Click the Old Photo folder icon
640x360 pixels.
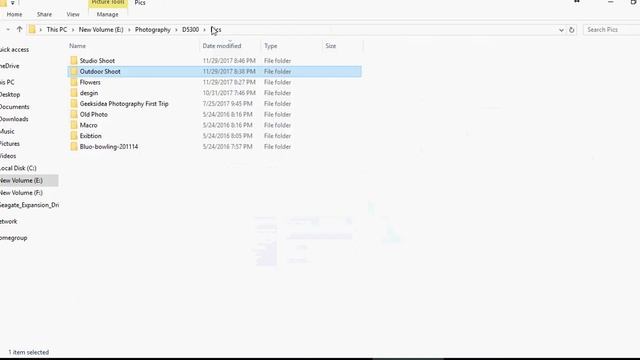click(74, 114)
